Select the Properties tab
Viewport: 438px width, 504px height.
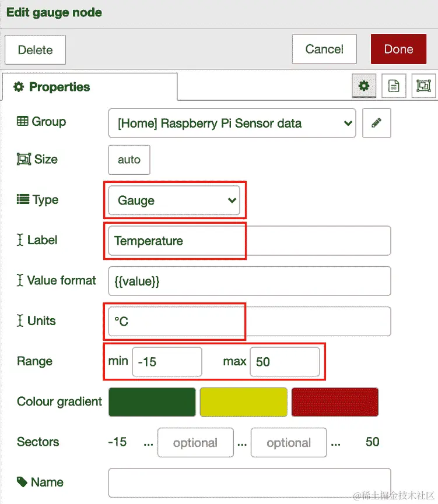(90, 87)
